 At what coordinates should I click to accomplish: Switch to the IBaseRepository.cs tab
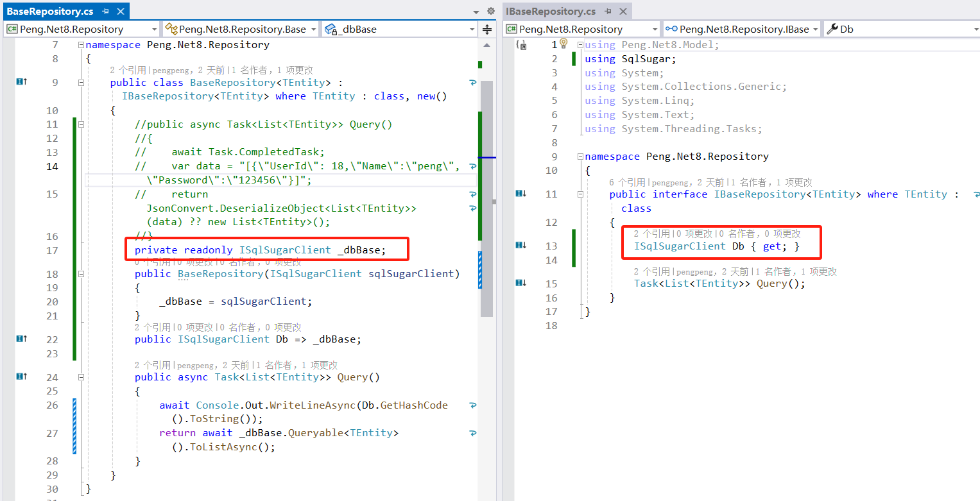coord(551,12)
